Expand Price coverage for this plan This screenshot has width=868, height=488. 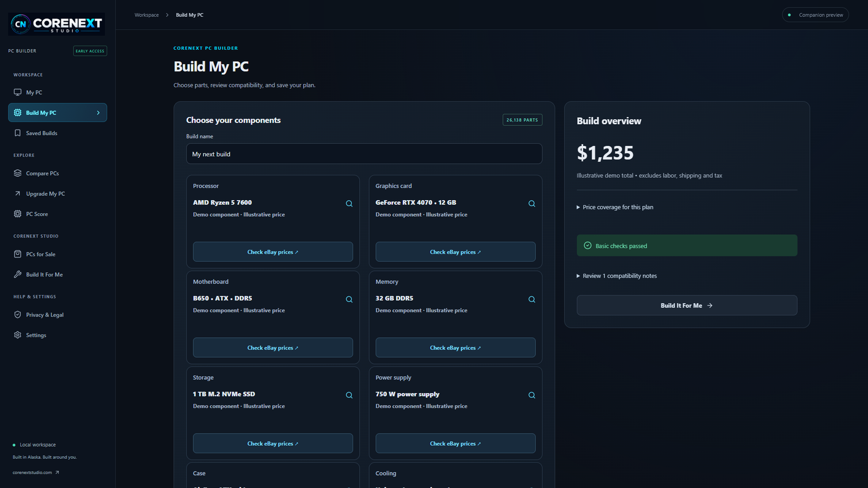tap(615, 207)
